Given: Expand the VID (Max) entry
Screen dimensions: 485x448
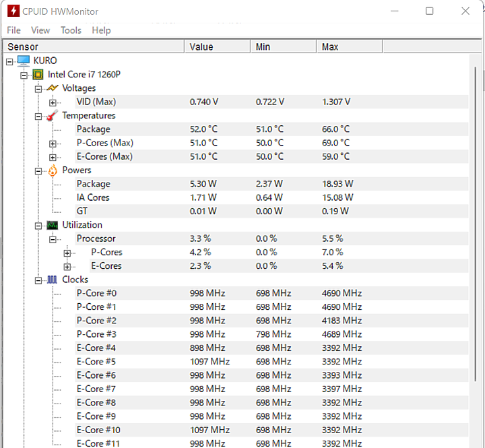Looking at the screenshot, I should (53, 102).
